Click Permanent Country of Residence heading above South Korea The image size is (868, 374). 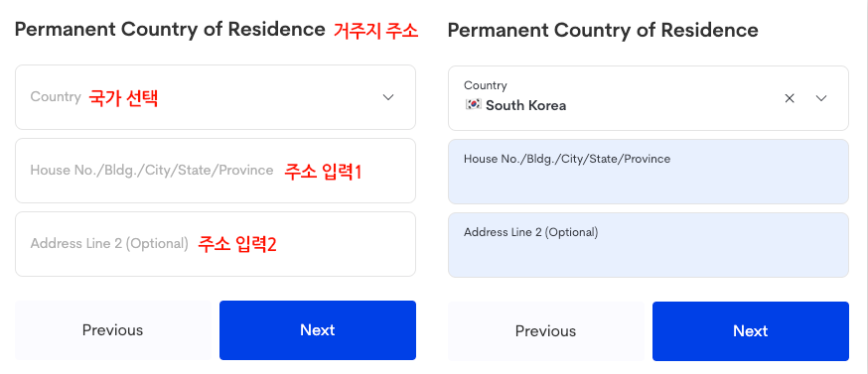603,31
